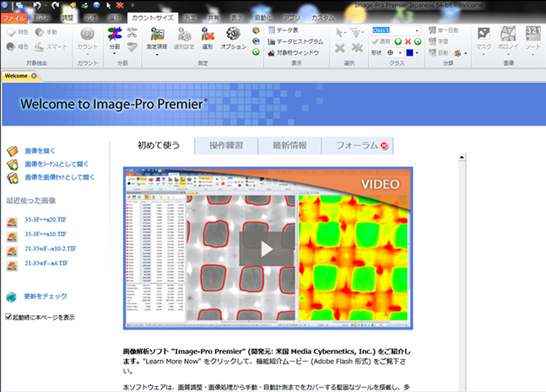
Task: Open the 最新情報 tab on welcome page
Action: pos(289,145)
